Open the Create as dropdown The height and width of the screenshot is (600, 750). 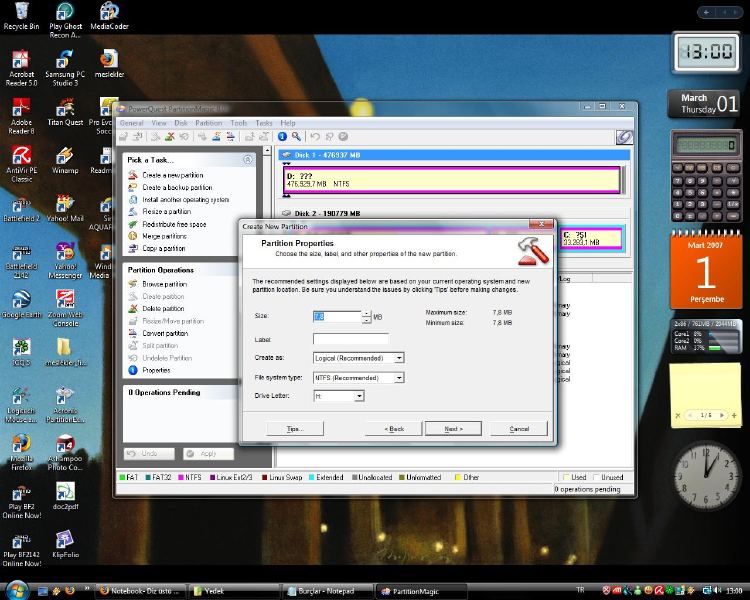click(399, 358)
